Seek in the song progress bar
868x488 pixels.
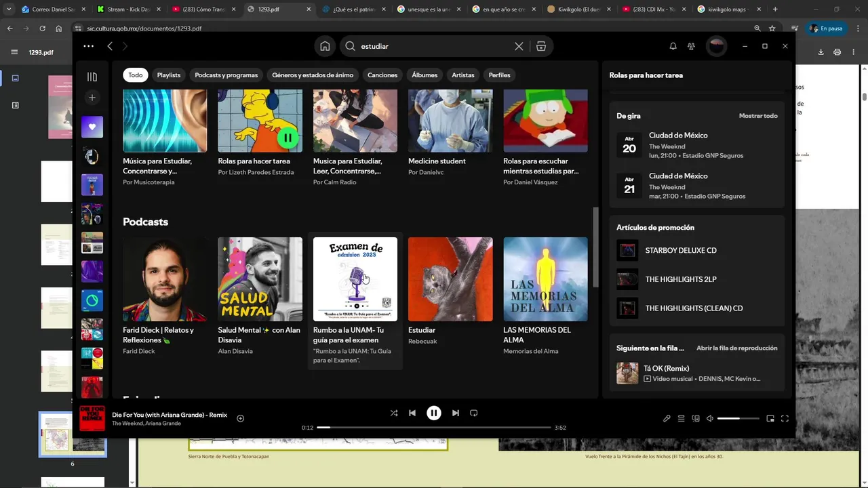(434, 428)
